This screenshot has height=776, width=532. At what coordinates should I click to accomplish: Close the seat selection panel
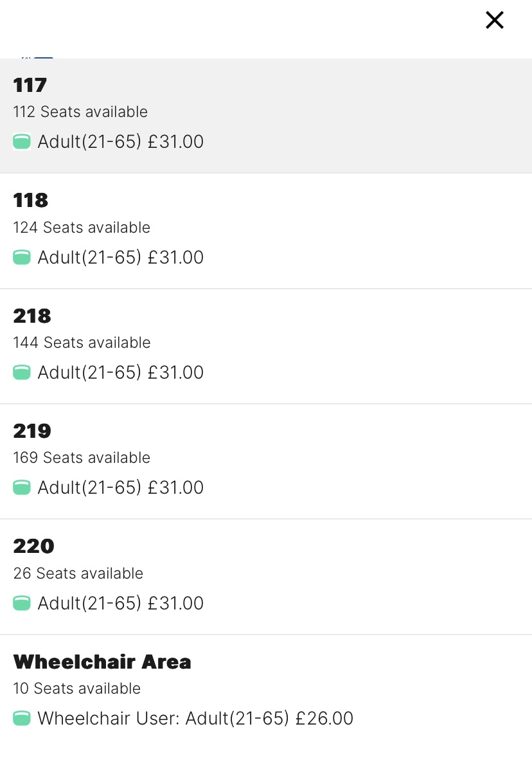pyautogui.click(x=494, y=21)
